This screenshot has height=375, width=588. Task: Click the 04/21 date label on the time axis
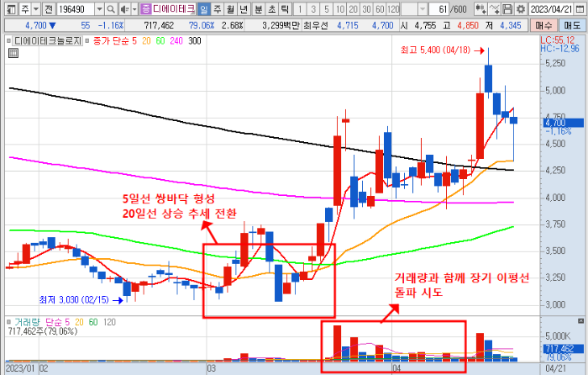556,368
